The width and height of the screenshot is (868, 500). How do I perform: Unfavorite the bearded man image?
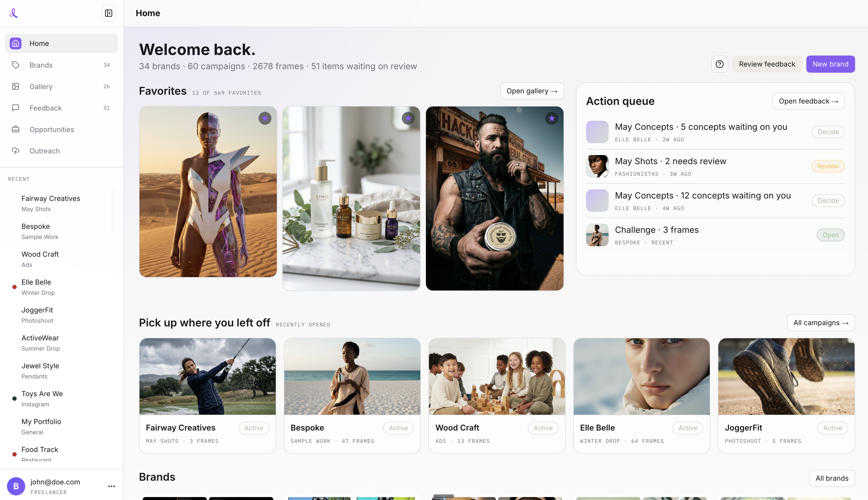(551, 119)
